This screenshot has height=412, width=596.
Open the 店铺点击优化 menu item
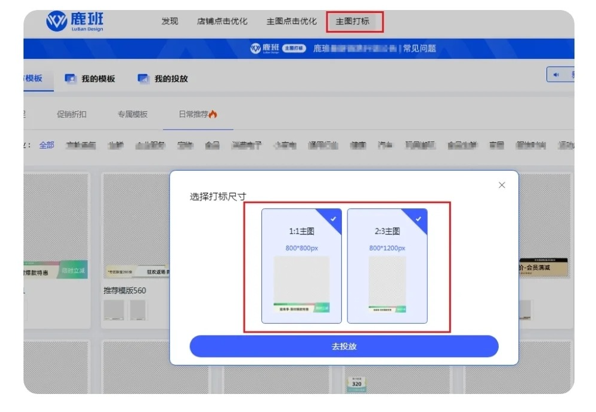(x=222, y=21)
